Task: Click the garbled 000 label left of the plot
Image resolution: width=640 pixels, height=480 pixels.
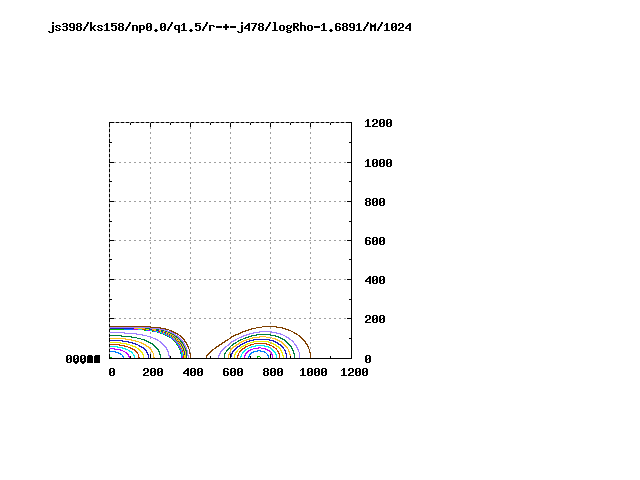Action: tap(83, 359)
